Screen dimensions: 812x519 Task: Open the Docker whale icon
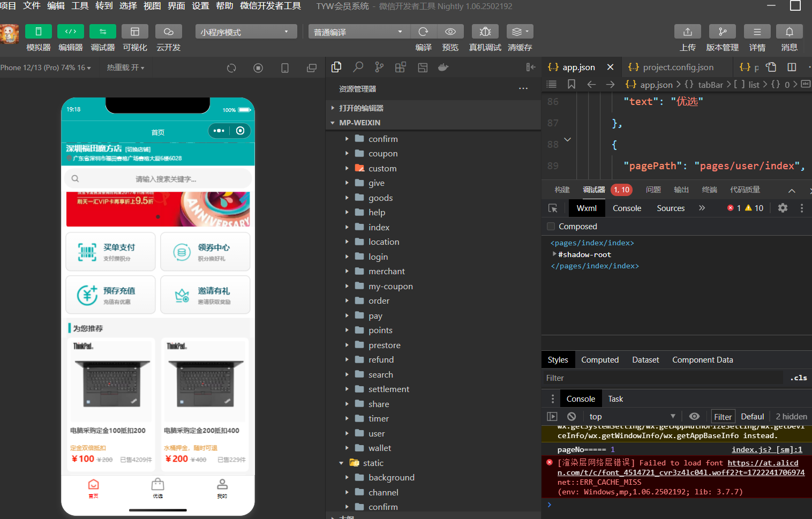point(443,67)
